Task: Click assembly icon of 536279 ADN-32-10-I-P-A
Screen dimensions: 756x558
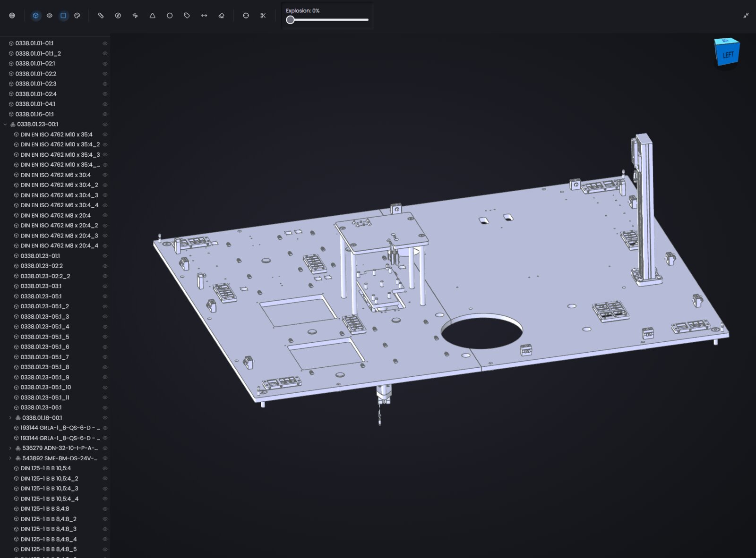Action: pyautogui.click(x=18, y=448)
